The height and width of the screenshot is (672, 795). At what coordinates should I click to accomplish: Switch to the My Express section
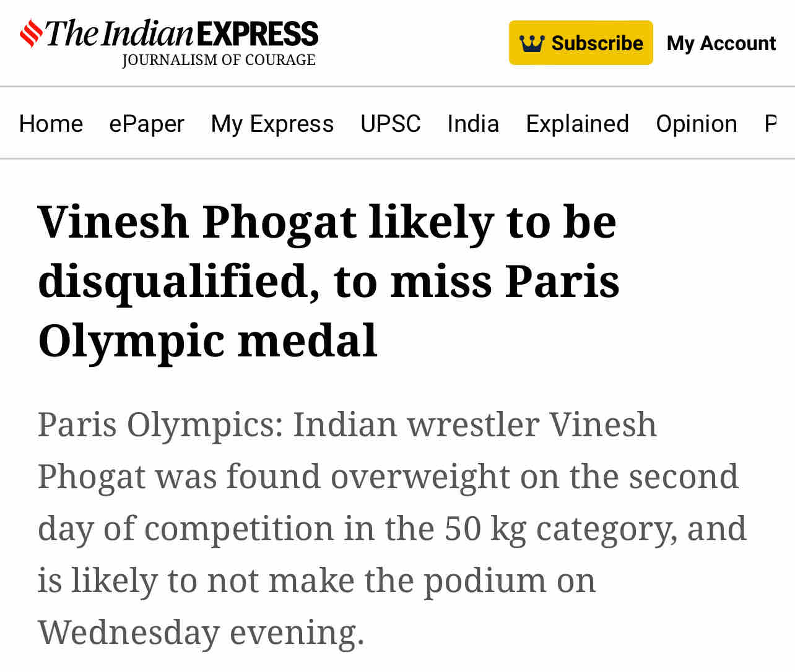(272, 124)
